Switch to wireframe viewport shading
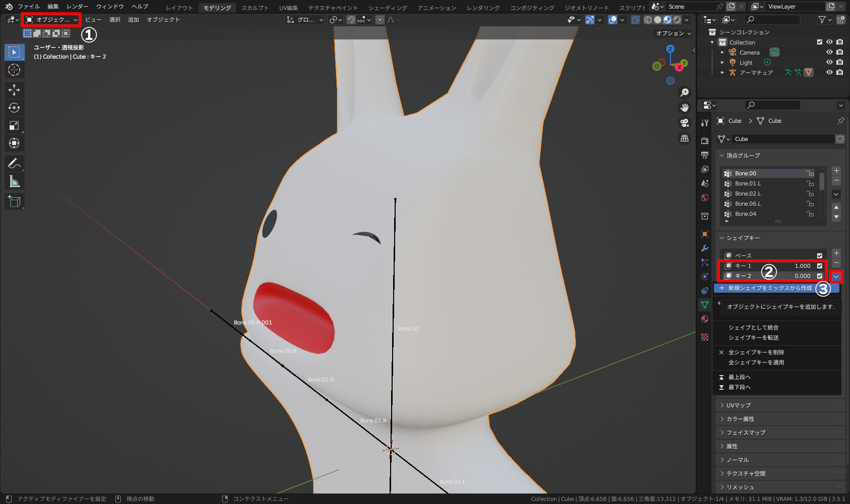The width and height of the screenshot is (850, 504). pyautogui.click(x=648, y=20)
